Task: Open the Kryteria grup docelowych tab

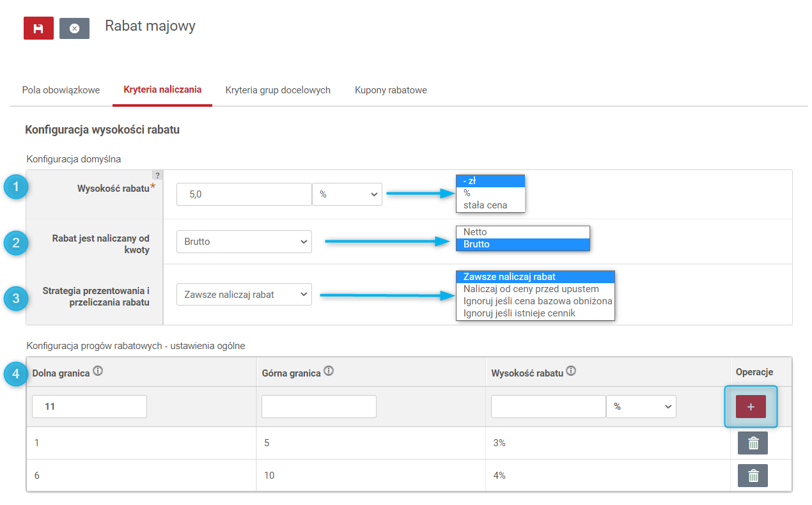Action: (278, 90)
